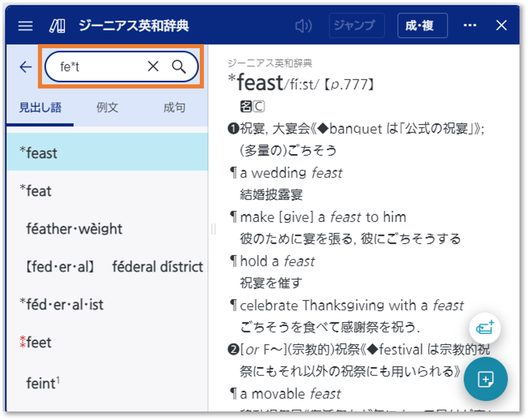Click the 成・複 button
Image resolution: width=528 pixels, height=420 pixels.
[x=422, y=26]
